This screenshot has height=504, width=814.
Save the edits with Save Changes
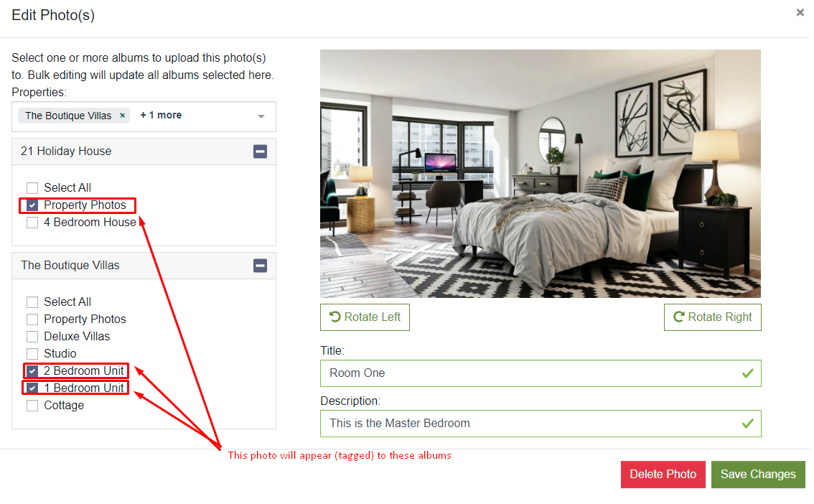pyautogui.click(x=758, y=475)
